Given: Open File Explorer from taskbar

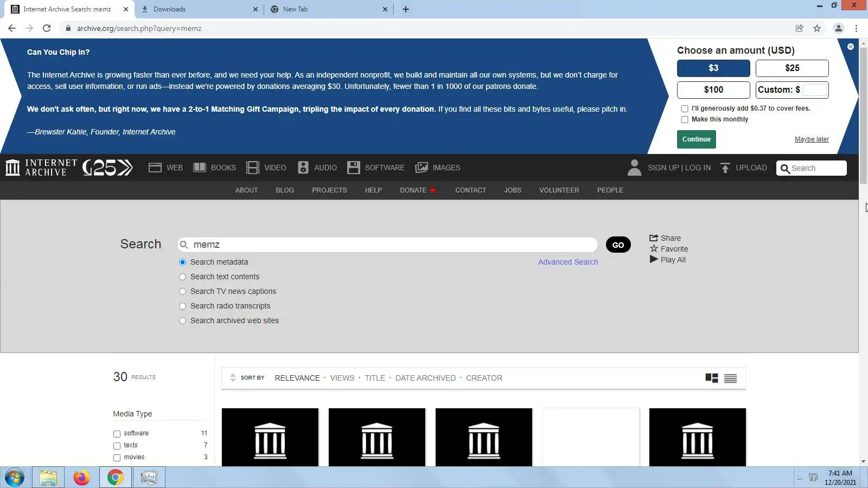Looking at the screenshot, I should pyautogui.click(x=48, y=478).
